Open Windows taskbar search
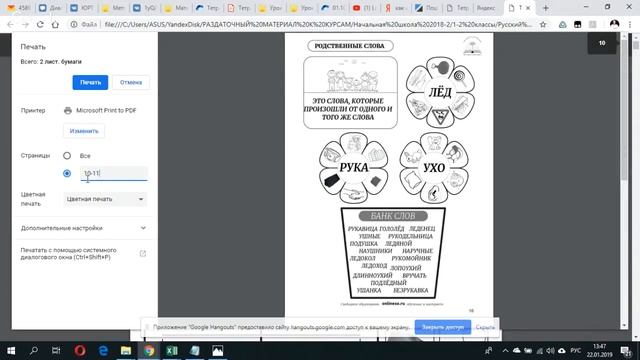This screenshot has height=360, width=640. [x=34, y=351]
